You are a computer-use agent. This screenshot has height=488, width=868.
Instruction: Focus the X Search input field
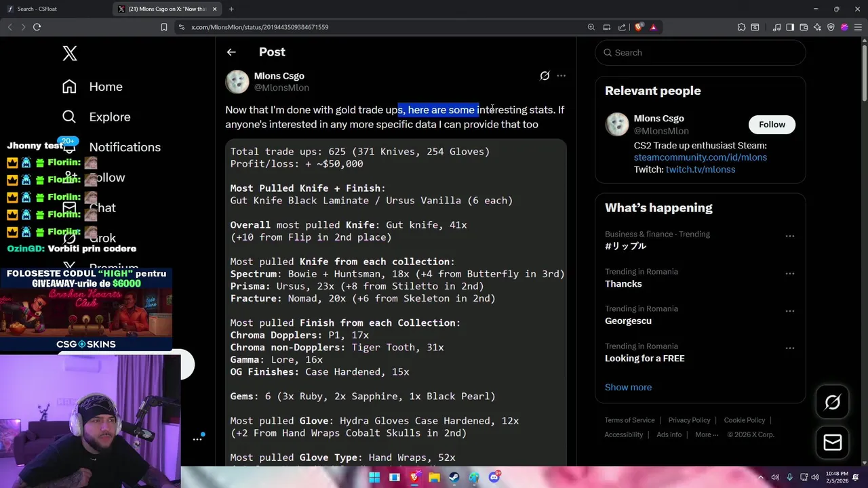point(701,52)
